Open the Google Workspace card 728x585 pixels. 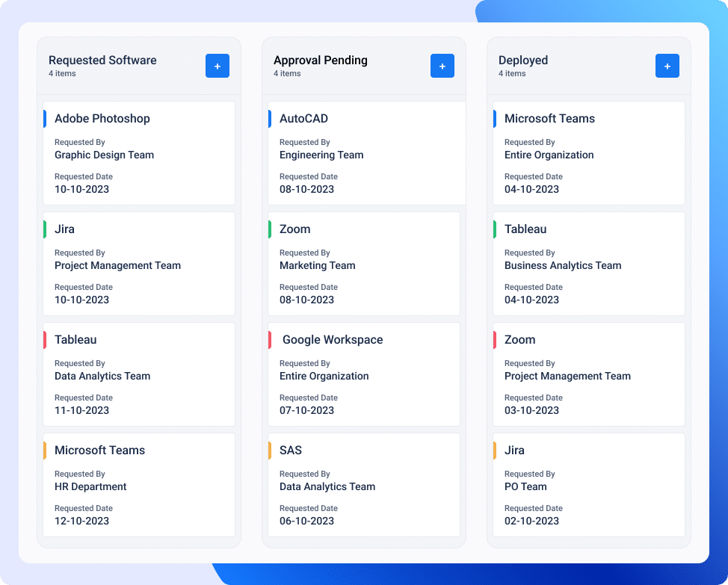(364, 374)
